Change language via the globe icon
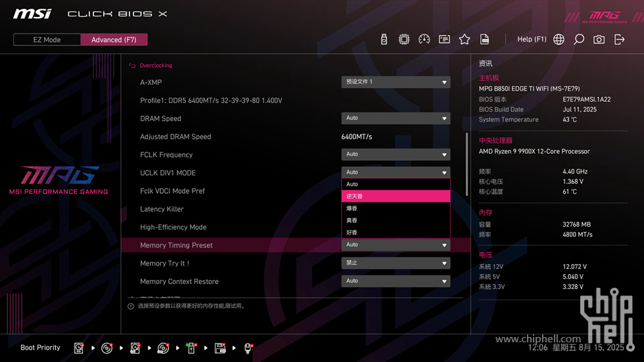This screenshot has height=362, width=644. [x=559, y=39]
